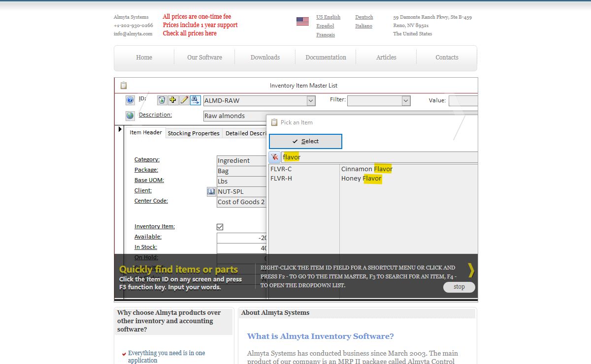
Task: Open the Our Software menu item
Action: (204, 58)
